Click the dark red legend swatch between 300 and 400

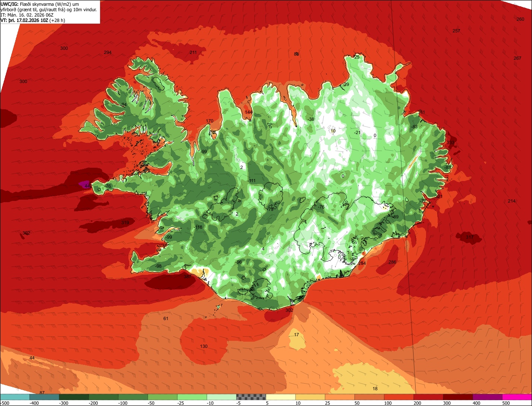coord(458,397)
